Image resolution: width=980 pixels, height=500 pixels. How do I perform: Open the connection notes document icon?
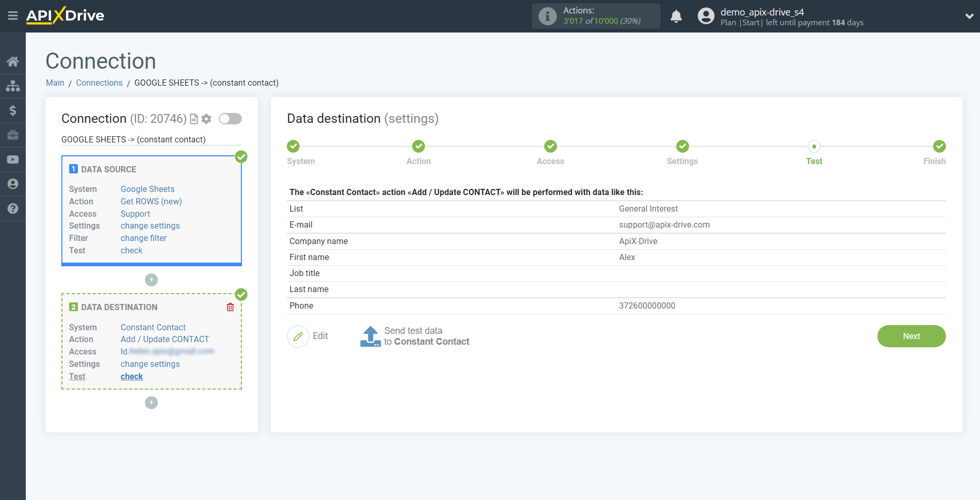tap(194, 119)
